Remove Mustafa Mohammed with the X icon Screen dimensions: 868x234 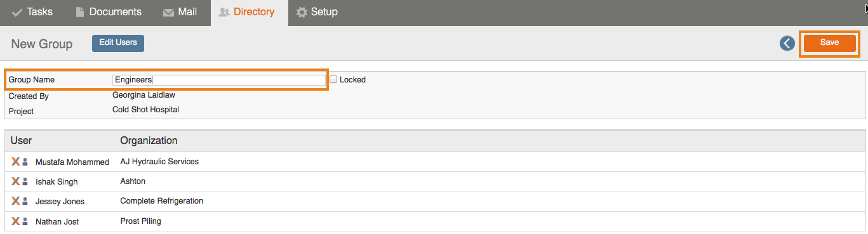[16, 162]
